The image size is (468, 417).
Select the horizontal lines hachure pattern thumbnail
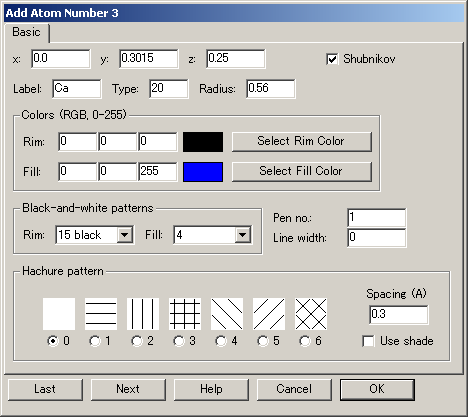(x=101, y=314)
